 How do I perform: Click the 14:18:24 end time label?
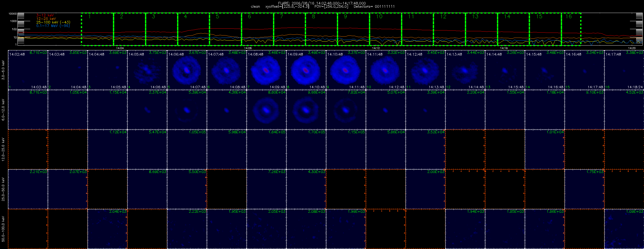(x=635, y=87)
